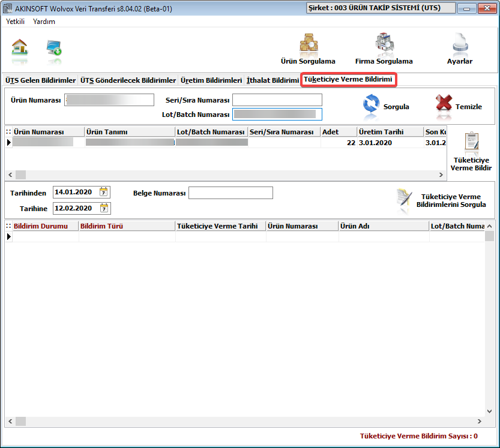500x448 pixels.
Task: Switch to ÜTS Gönderilecek Bildirimler tab
Action: 128,80
